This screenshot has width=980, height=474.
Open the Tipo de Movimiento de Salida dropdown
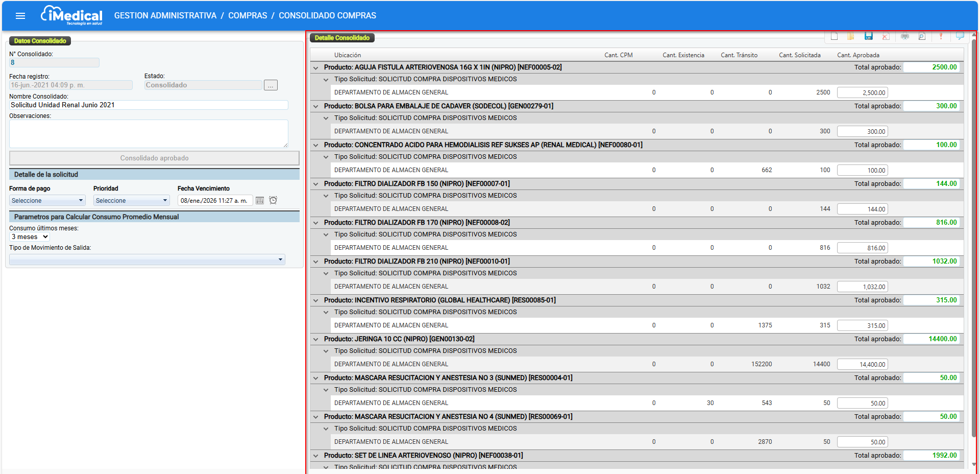pyautogui.click(x=147, y=259)
